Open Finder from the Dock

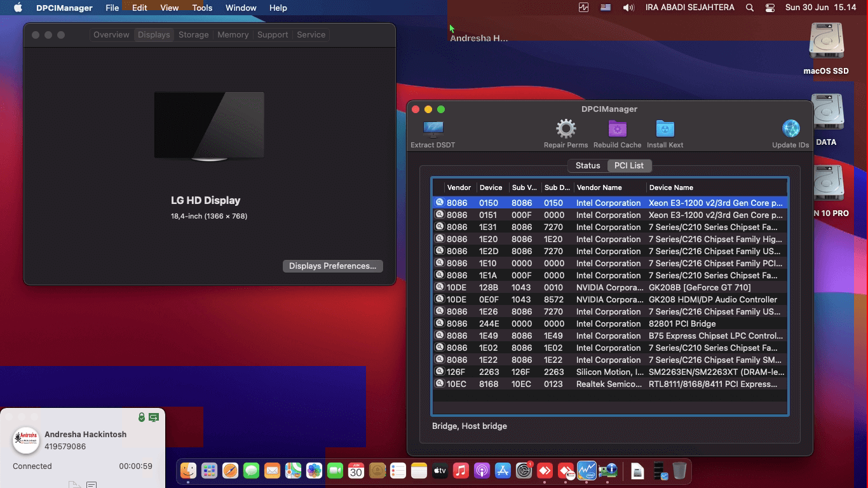point(189,471)
